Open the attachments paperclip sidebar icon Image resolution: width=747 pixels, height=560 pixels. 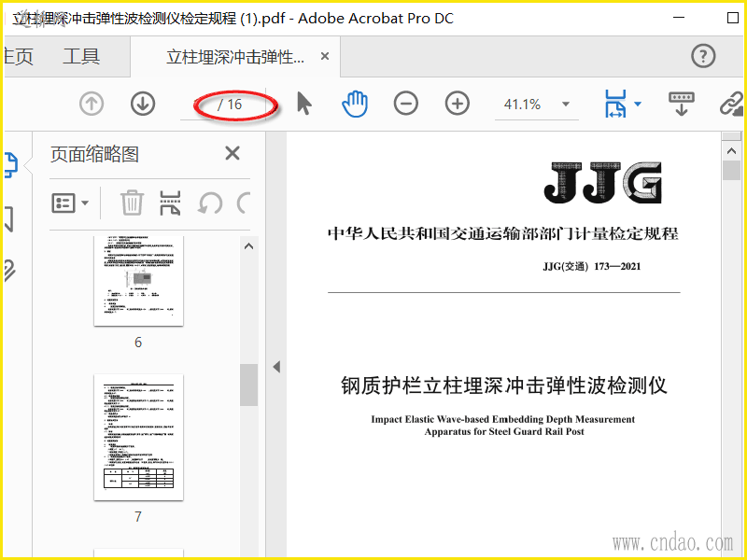point(9,271)
